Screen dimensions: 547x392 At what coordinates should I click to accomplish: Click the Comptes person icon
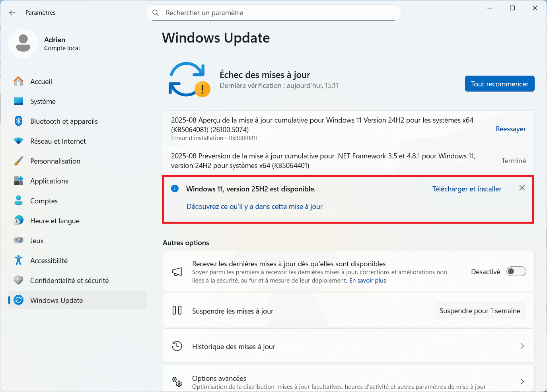pyautogui.click(x=18, y=201)
